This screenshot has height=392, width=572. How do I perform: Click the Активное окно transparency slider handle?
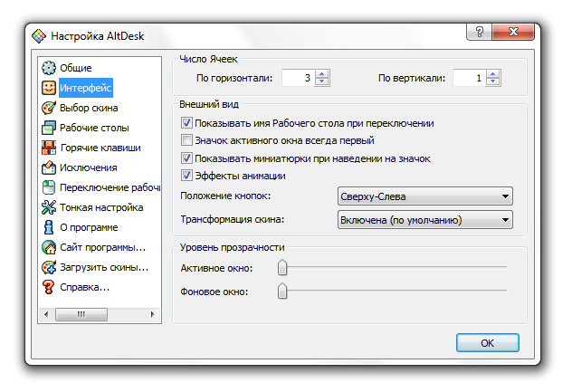[x=282, y=268]
